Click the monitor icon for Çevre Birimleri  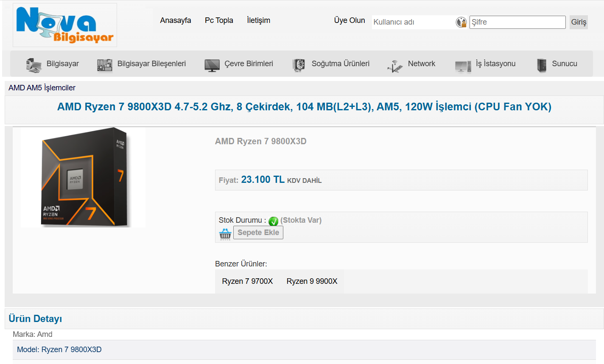coord(212,65)
